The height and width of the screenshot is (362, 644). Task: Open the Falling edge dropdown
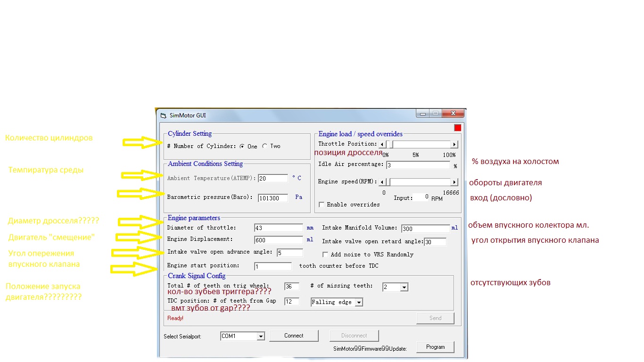[x=358, y=303]
